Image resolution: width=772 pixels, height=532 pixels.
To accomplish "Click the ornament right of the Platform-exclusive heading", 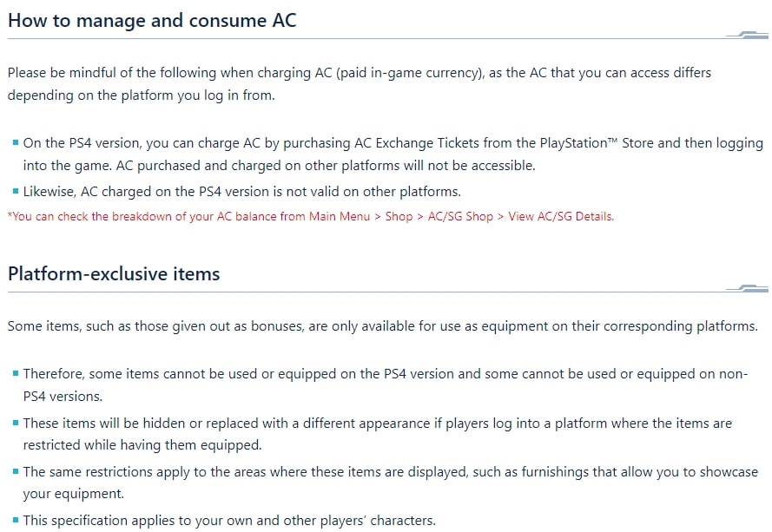I will point(747,288).
